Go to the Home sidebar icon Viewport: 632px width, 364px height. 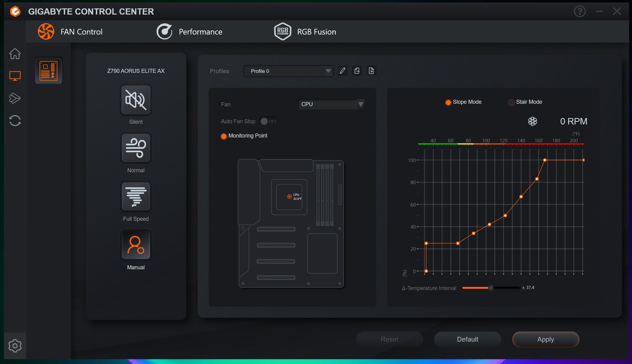[x=15, y=54]
